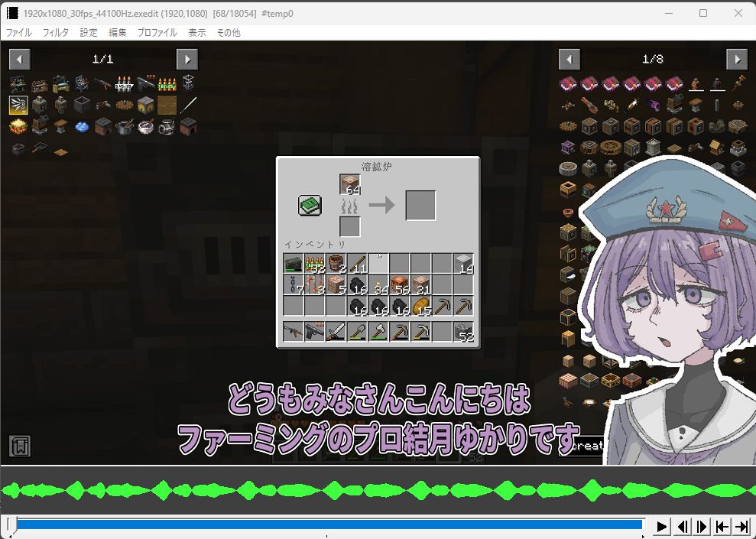Click the 溶鉱炉 title text
This screenshot has width=756, height=539.
(377, 167)
